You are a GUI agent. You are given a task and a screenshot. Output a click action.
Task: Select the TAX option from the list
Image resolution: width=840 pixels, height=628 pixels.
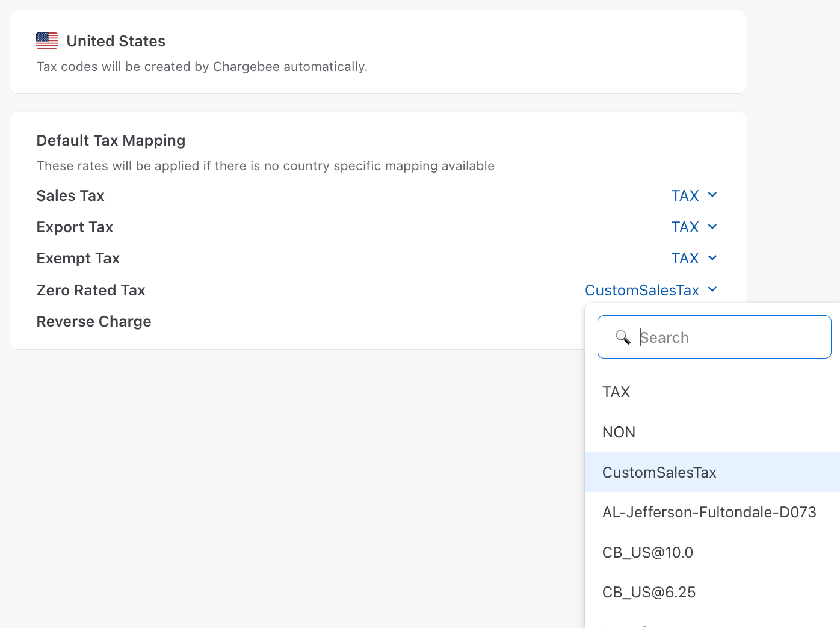(x=616, y=392)
